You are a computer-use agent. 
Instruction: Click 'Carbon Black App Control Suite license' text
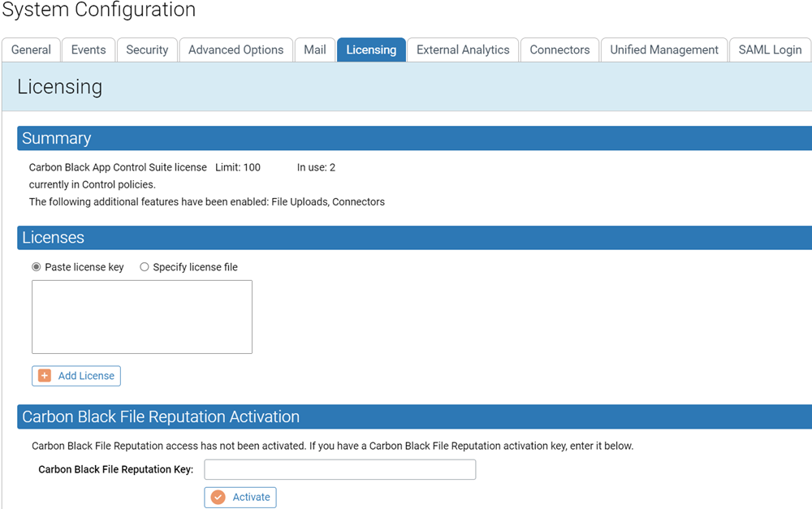[118, 167]
